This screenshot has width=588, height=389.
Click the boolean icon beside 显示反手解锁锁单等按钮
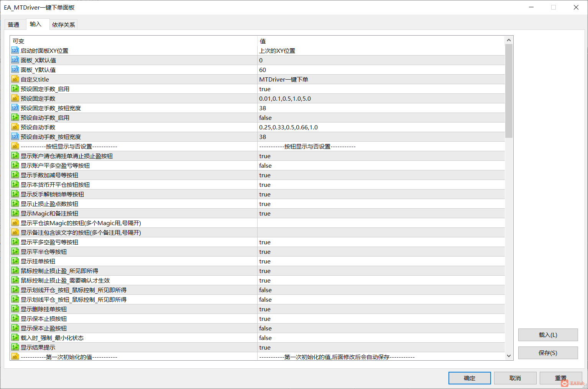coord(15,194)
